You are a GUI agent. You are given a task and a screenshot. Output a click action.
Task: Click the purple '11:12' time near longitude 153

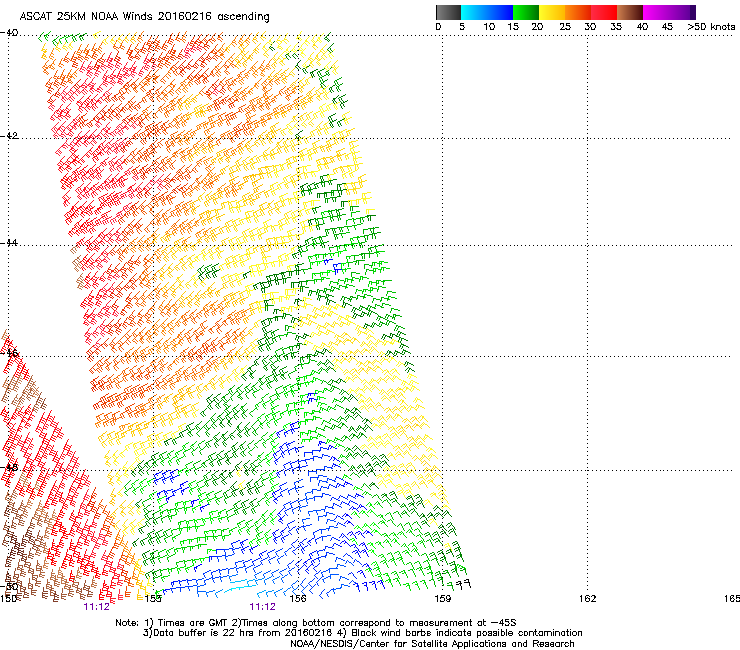[96, 607]
